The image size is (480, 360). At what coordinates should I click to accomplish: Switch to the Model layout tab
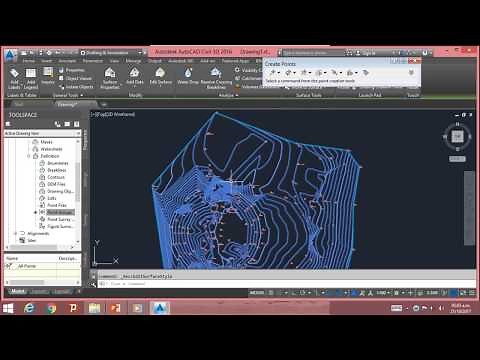click(18, 291)
